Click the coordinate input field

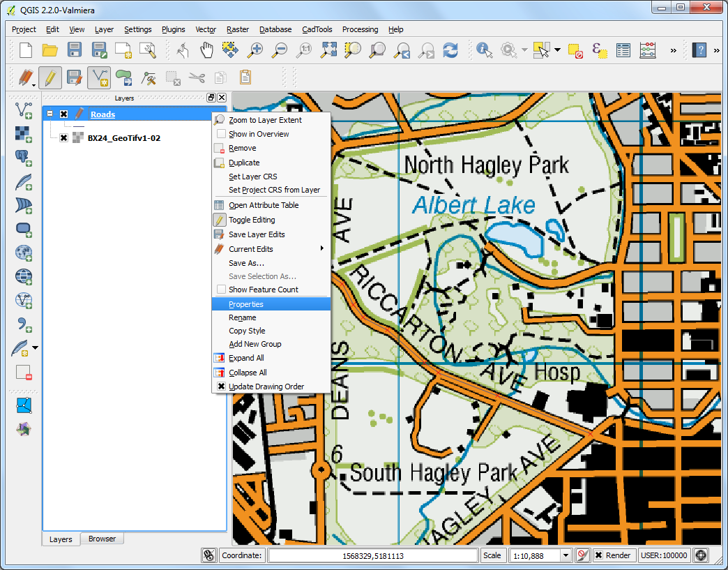click(x=372, y=555)
